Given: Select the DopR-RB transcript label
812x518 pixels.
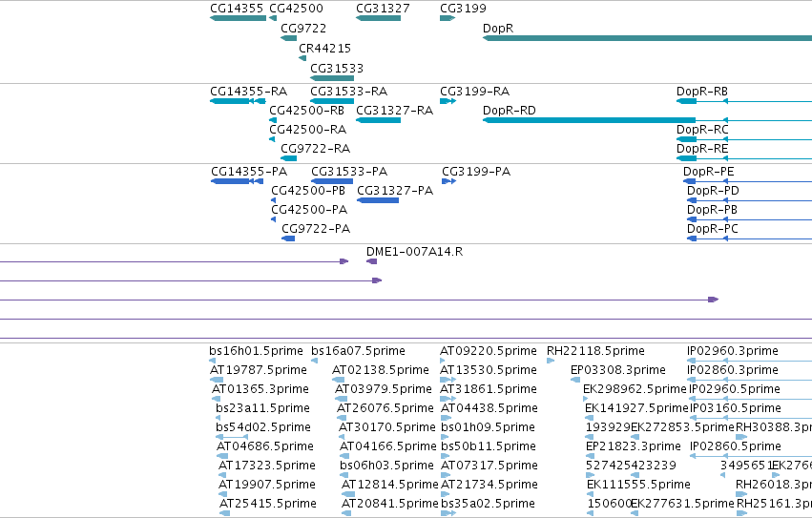Looking at the screenshot, I should click(702, 92).
